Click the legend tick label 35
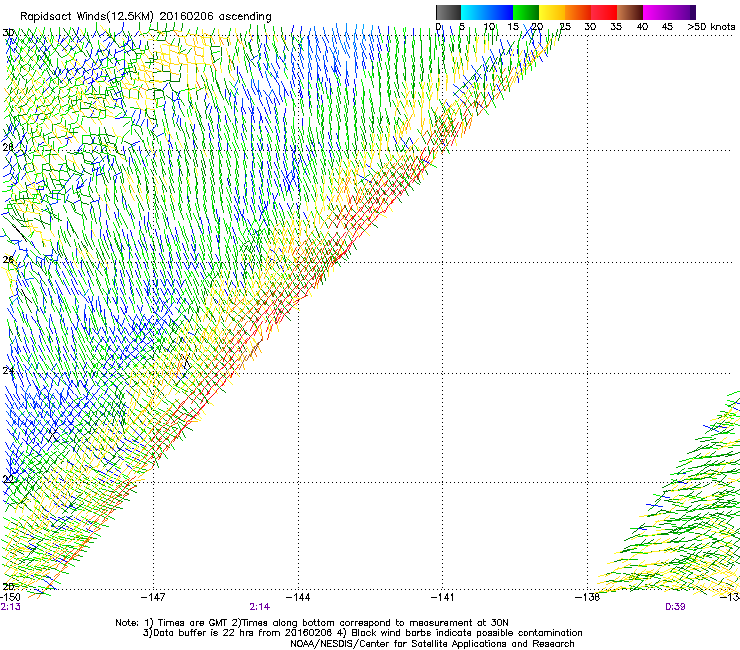This screenshot has height=650, width=740. click(x=616, y=27)
